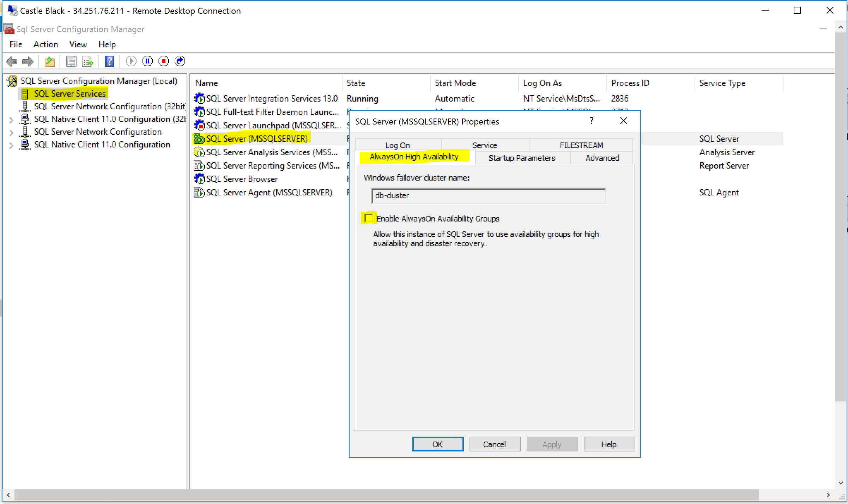Click the SQL Server Launchpad service icon
Image resolution: width=848 pixels, height=504 pixels.
coord(199,125)
